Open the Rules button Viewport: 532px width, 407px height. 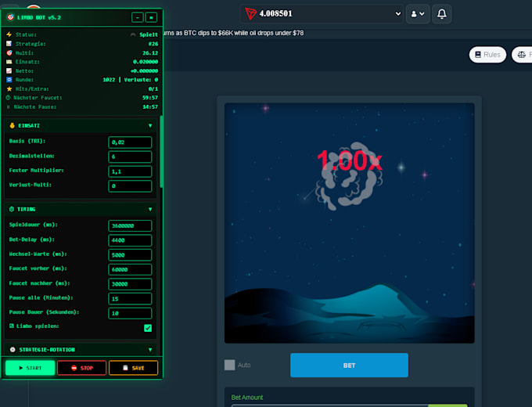(x=487, y=54)
